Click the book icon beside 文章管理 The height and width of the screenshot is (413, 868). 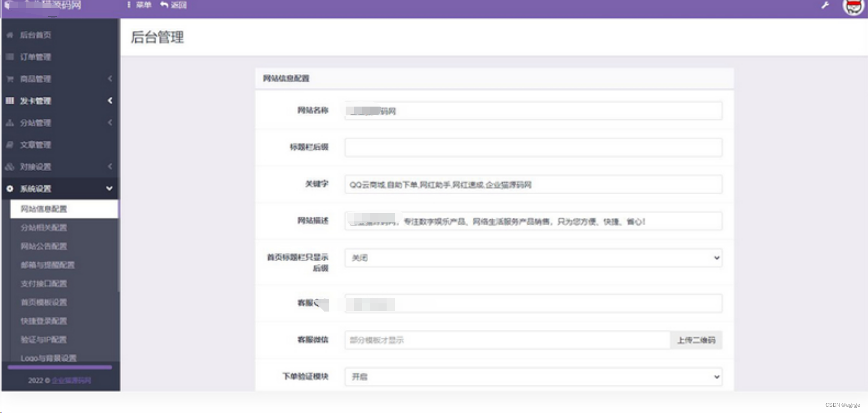point(10,145)
